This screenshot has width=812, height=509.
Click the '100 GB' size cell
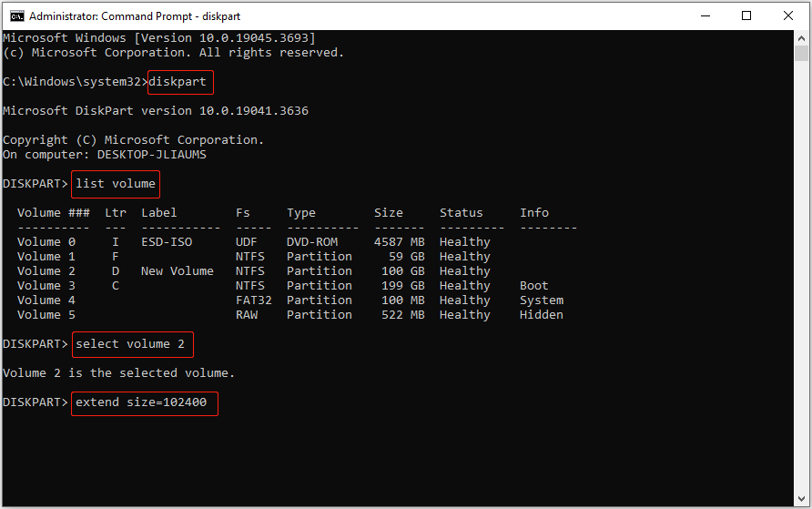(x=403, y=270)
